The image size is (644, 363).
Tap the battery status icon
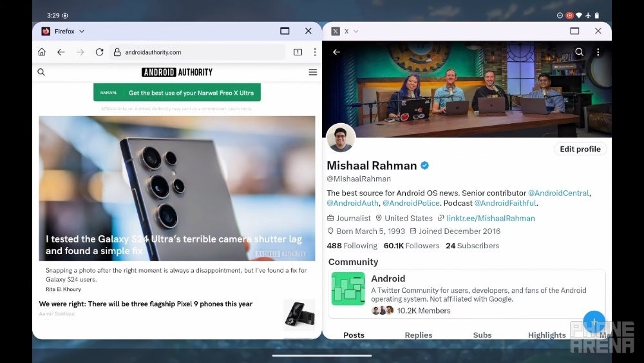(x=597, y=15)
